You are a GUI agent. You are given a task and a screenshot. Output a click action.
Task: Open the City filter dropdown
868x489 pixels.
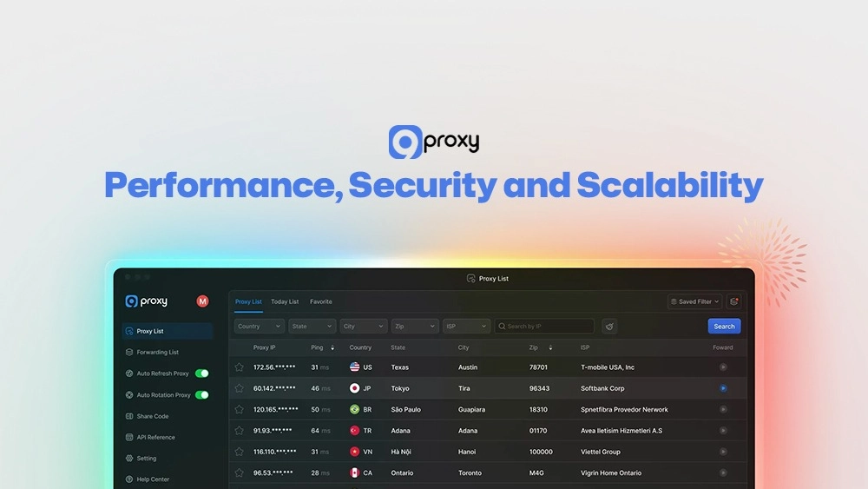point(364,327)
